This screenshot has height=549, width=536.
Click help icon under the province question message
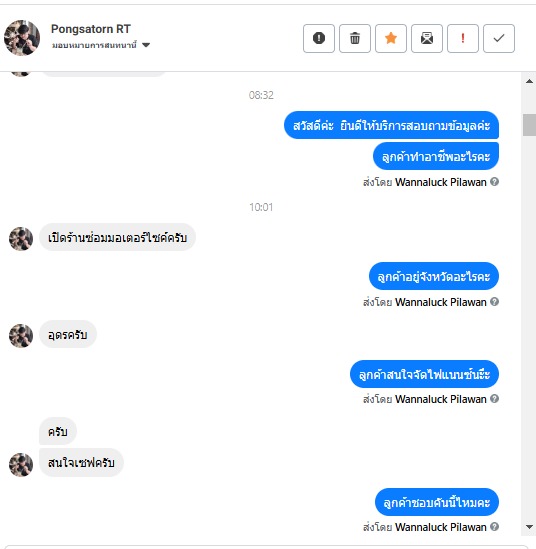pos(494,301)
